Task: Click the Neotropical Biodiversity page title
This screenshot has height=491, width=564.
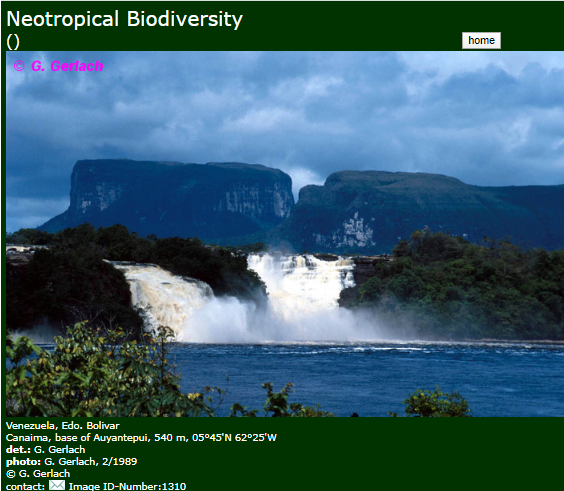Action: click(x=124, y=19)
